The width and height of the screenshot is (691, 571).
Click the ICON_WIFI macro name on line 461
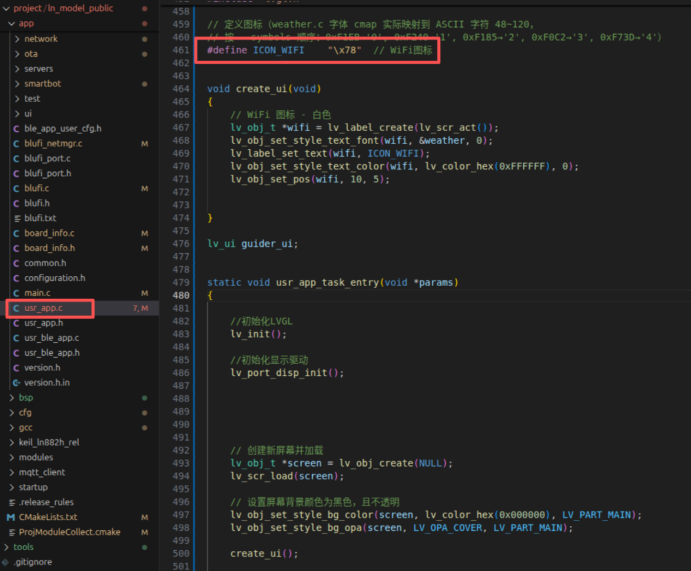click(x=279, y=50)
